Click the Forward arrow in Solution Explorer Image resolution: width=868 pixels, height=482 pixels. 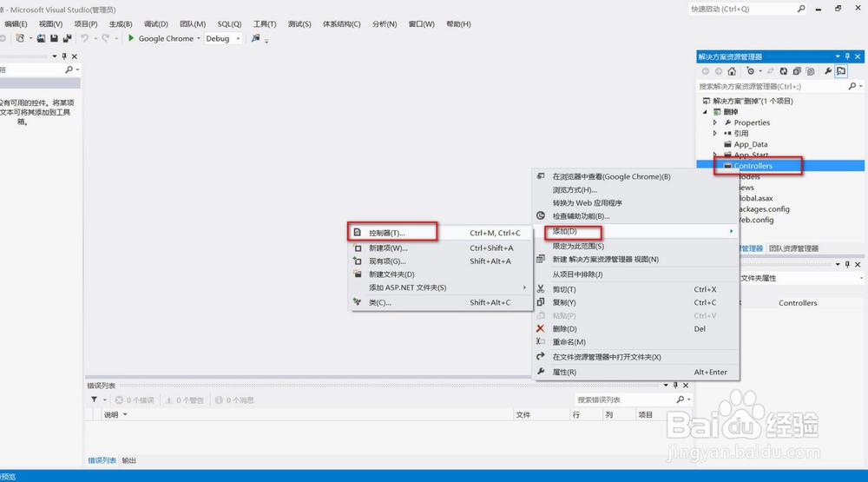coord(719,71)
